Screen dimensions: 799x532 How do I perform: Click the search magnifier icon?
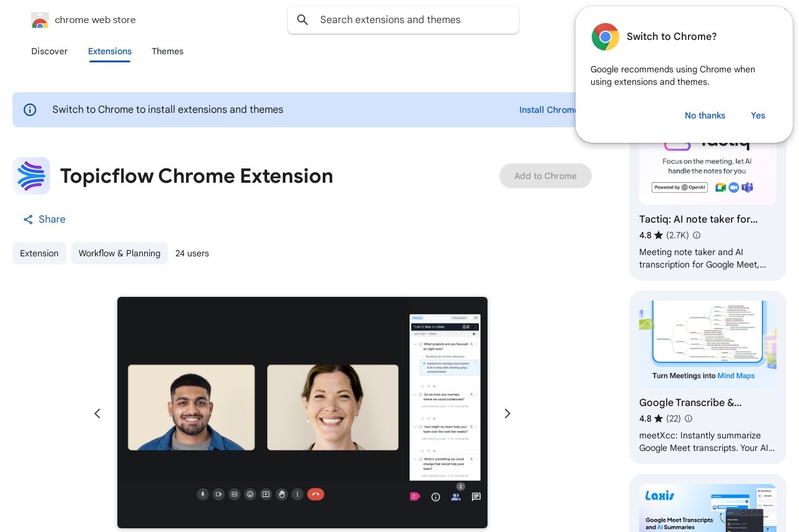(x=303, y=20)
